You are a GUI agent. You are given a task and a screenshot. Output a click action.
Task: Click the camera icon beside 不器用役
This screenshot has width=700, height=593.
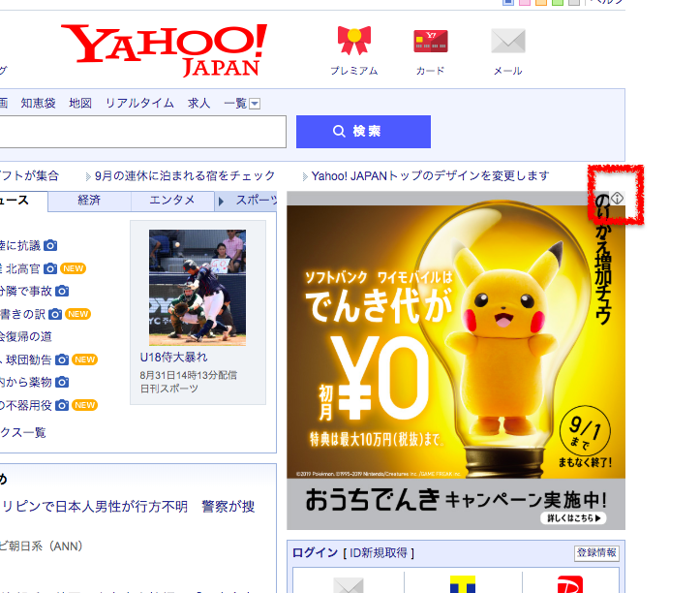point(62,405)
